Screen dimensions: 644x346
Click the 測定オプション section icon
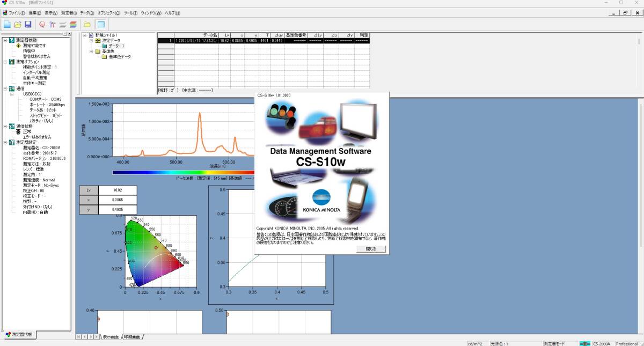click(12, 62)
